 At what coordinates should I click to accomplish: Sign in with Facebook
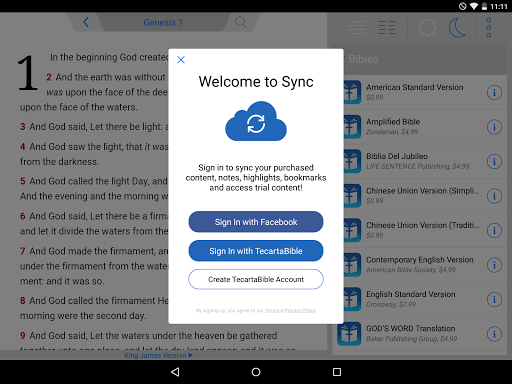[x=256, y=222]
